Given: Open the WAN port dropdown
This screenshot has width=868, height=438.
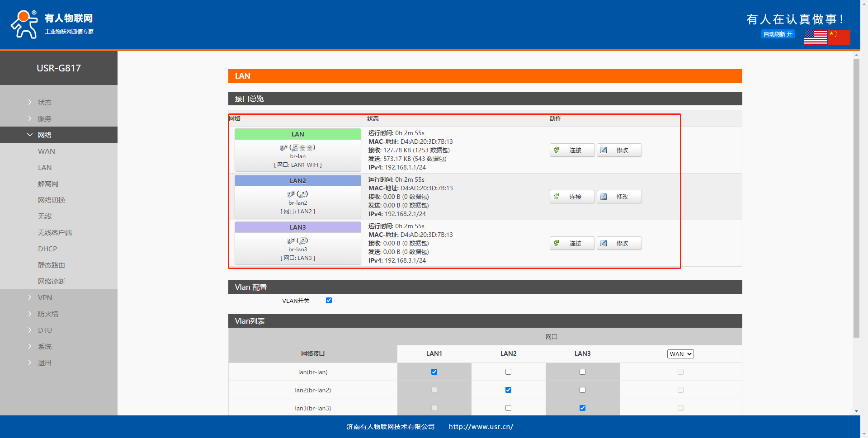Looking at the screenshot, I should point(680,354).
